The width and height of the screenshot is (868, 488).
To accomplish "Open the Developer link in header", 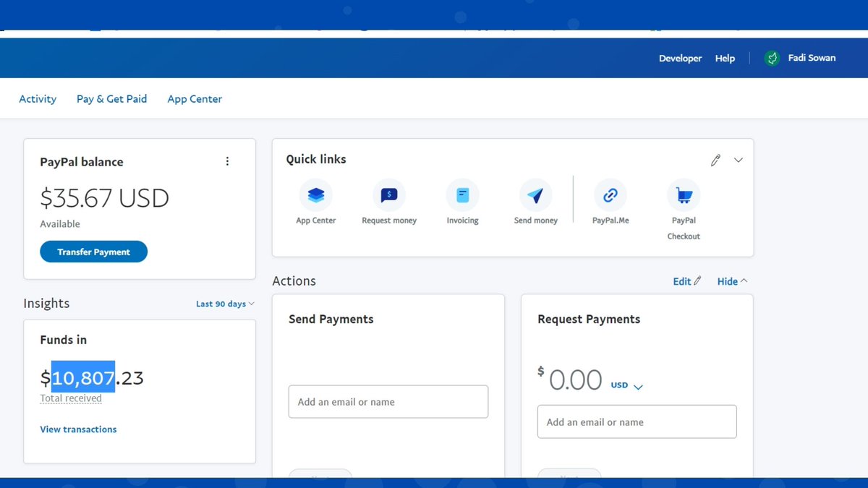I will [680, 59].
